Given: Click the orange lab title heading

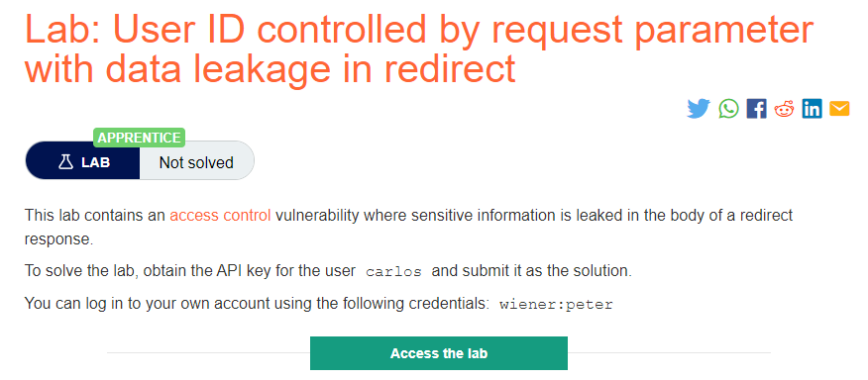Looking at the screenshot, I should [x=419, y=48].
